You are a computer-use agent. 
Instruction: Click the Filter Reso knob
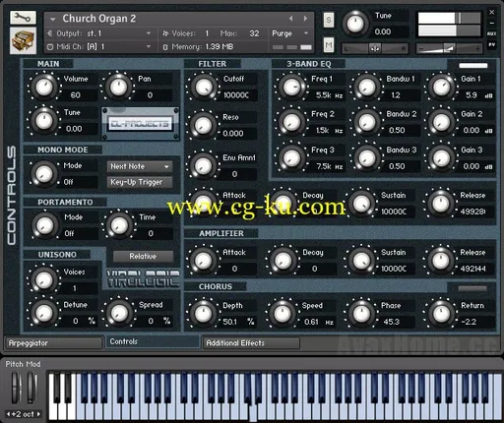(203, 125)
